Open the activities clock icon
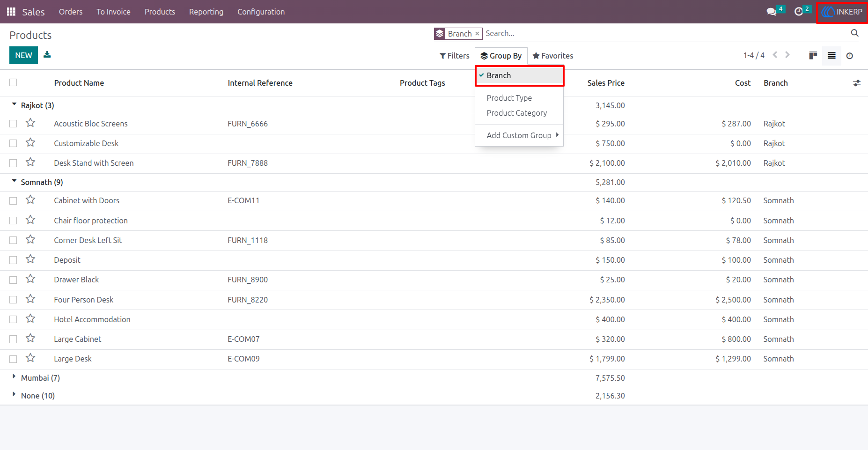Screen dimensions: 868x450 (799, 12)
